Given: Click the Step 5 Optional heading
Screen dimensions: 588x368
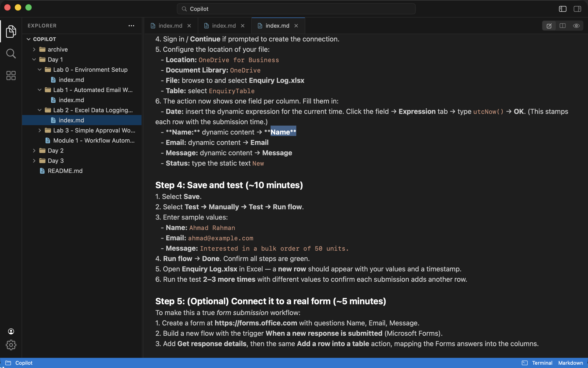Looking at the screenshot, I should 270,301.
